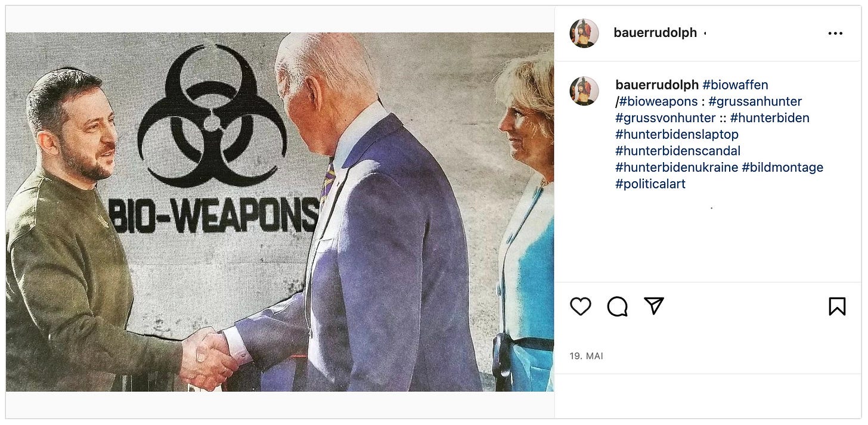Viewport: 868px width, 425px height.
Task: Open the #grussvonhunter hashtag
Action: [665, 118]
